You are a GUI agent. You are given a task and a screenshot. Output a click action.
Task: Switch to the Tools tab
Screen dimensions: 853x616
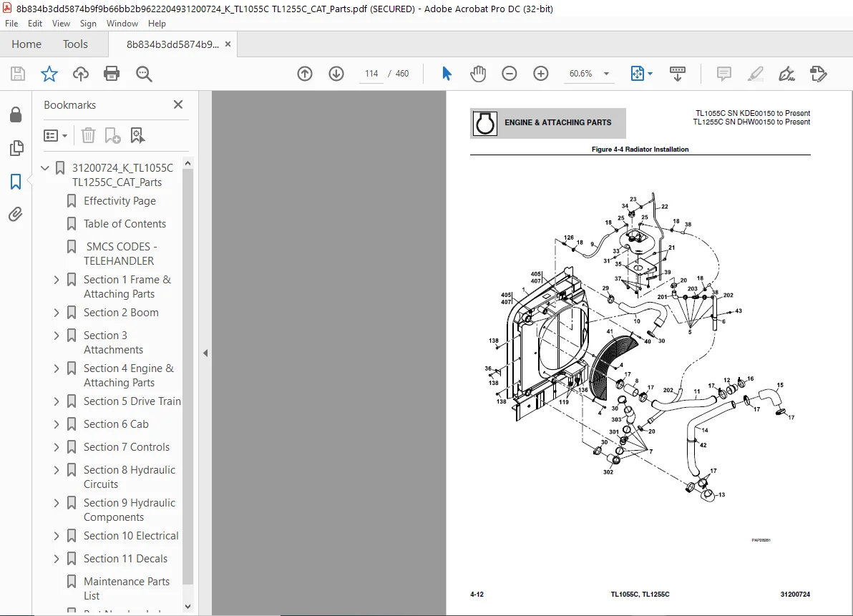point(75,44)
